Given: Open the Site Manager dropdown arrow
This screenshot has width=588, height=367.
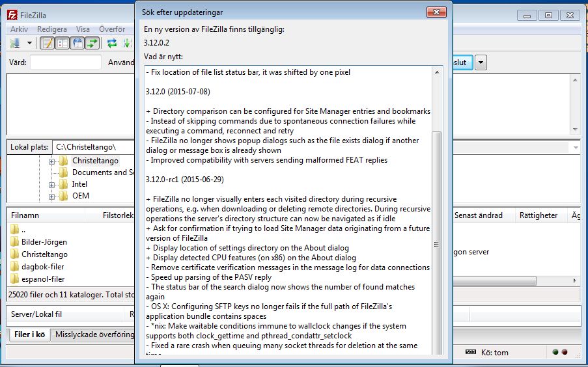Looking at the screenshot, I should tap(29, 43).
